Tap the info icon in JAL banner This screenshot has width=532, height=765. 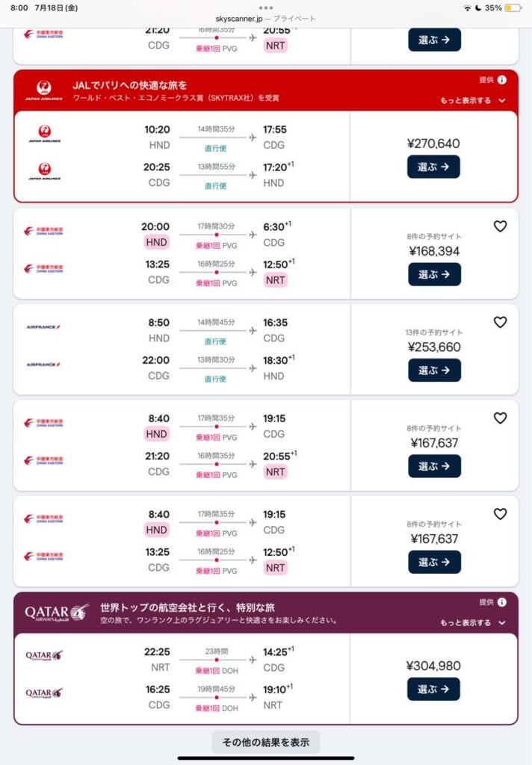[502, 80]
